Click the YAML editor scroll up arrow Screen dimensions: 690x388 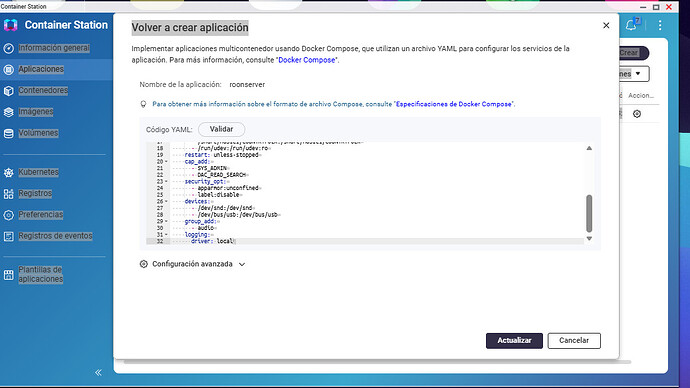pos(589,148)
